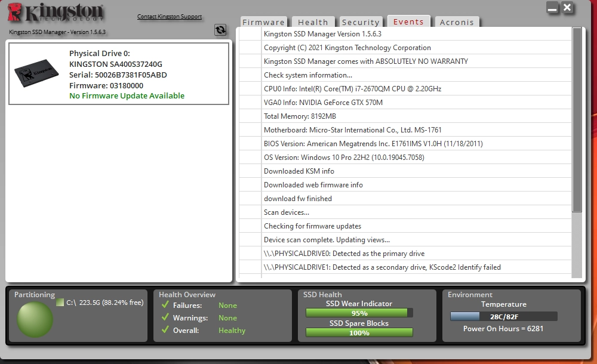
Task: Select the 'BIOS Version' log row
Action: (405, 144)
